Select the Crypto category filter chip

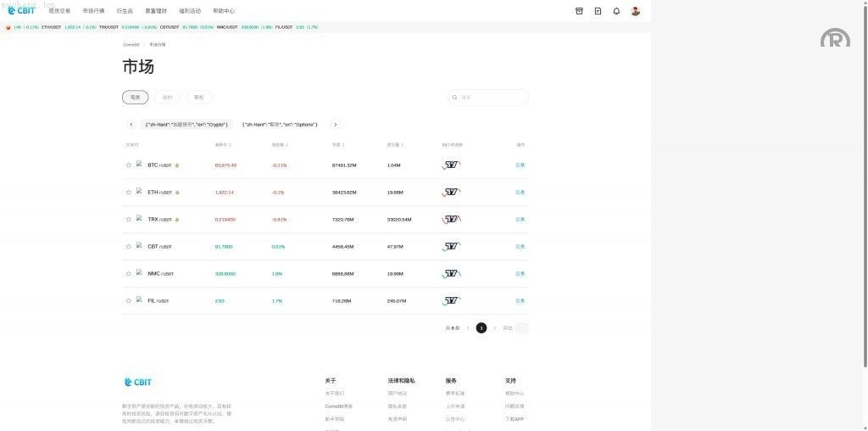(186, 125)
